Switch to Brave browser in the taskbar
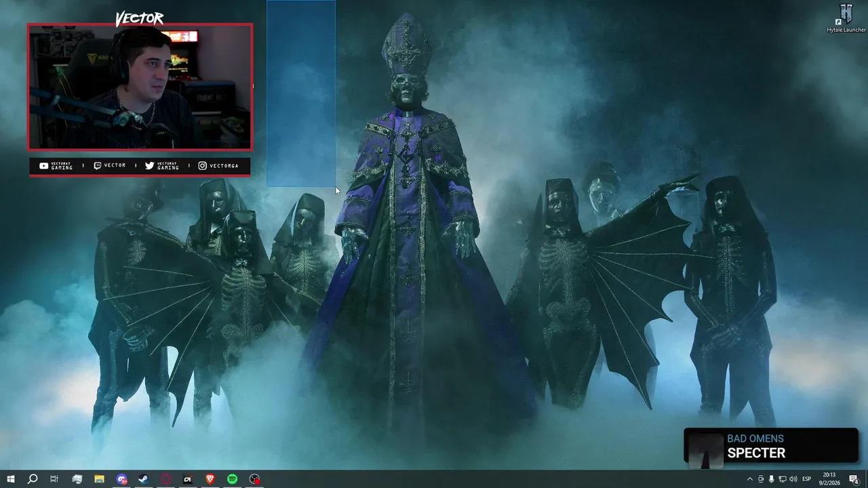 point(210,479)
